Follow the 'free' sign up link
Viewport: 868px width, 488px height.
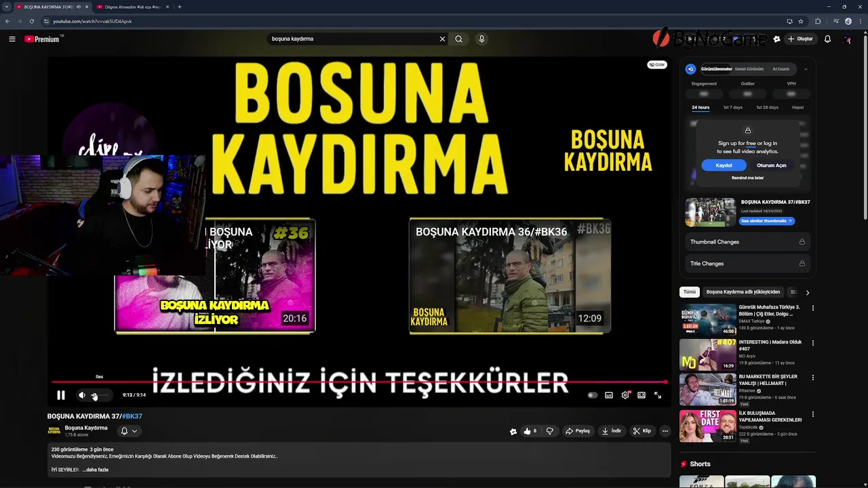(x=751, y=144)
